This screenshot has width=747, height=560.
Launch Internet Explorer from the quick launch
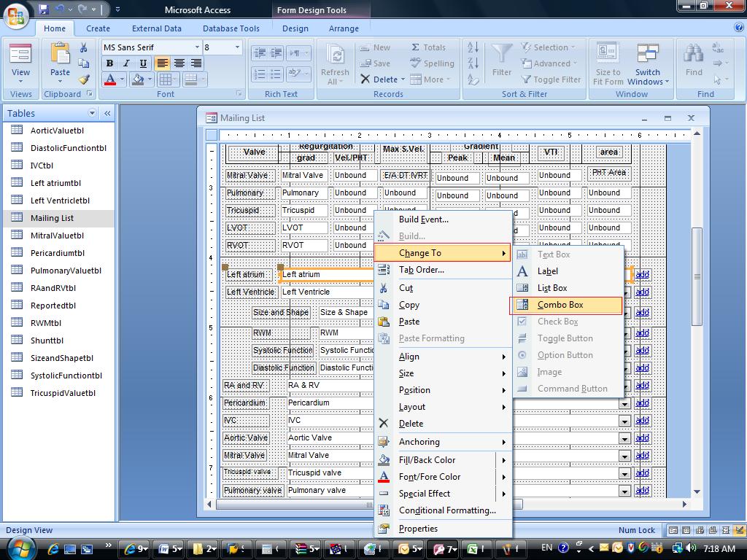click(53, 549)
